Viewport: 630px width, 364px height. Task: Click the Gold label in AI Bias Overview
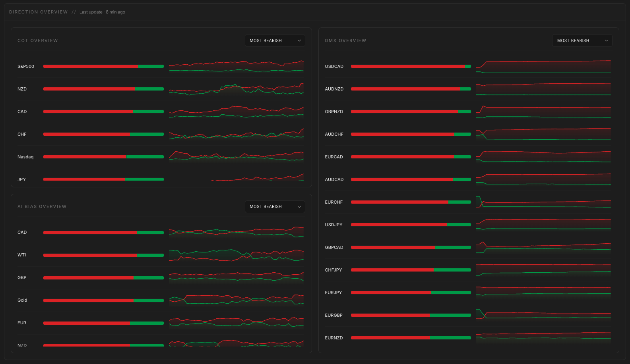pyautogui.click(x=22, y=300)
